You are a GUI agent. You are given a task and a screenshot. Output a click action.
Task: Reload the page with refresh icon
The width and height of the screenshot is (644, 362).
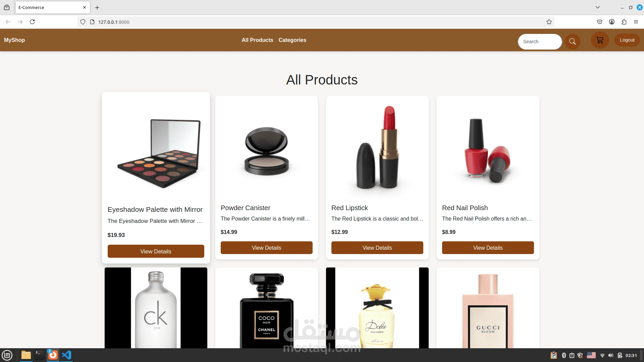(x=32, y=22)
